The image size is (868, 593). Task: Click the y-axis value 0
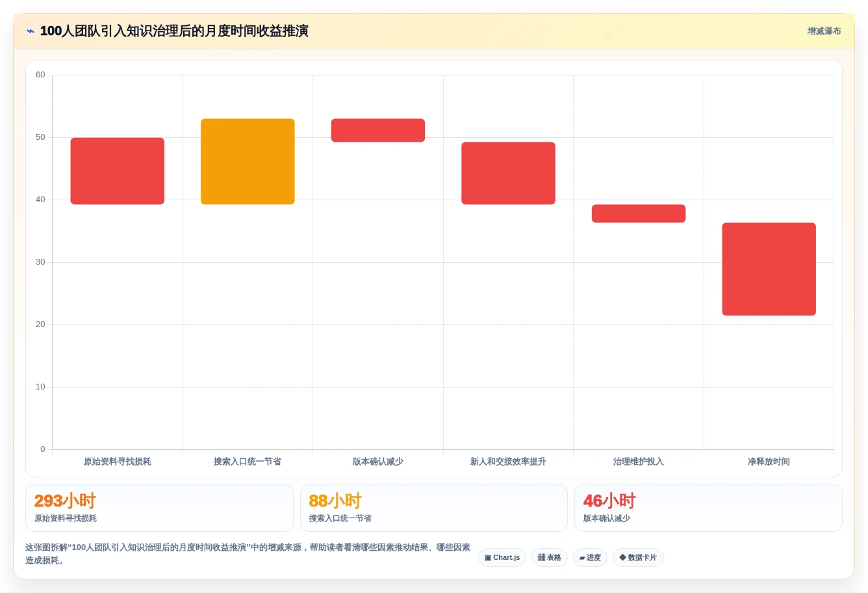tap(43, 449)
